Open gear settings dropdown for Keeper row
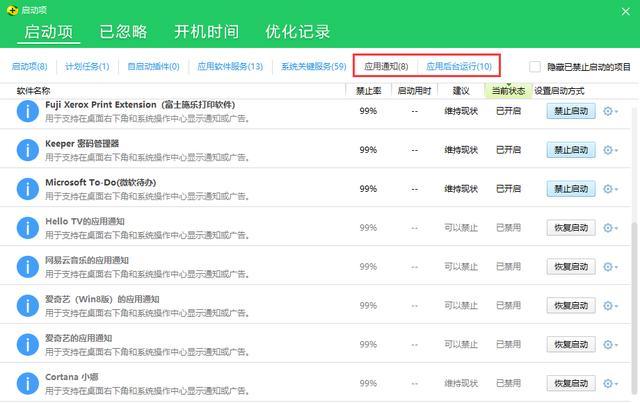 click(x=611, y=150)
